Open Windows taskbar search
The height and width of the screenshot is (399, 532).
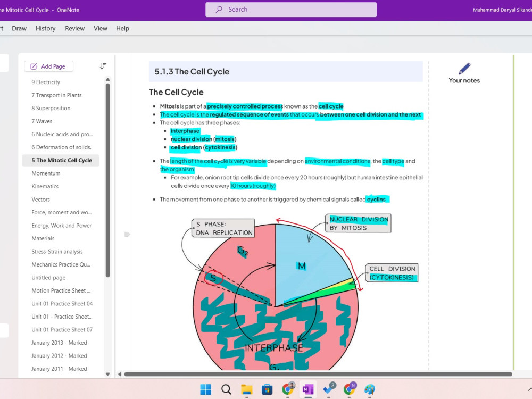pyautogui.click(x=226, y=389)
